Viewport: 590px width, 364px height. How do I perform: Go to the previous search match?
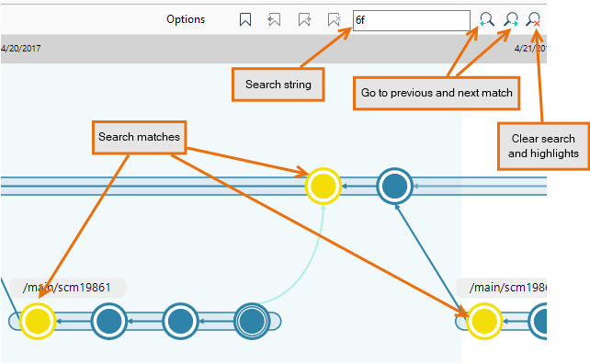tap(486, 19)
